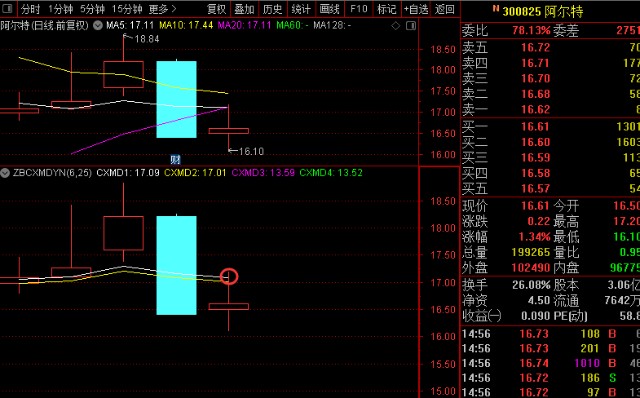
Task: Click the 现价 16.61 current price
Action: (536, 206)
